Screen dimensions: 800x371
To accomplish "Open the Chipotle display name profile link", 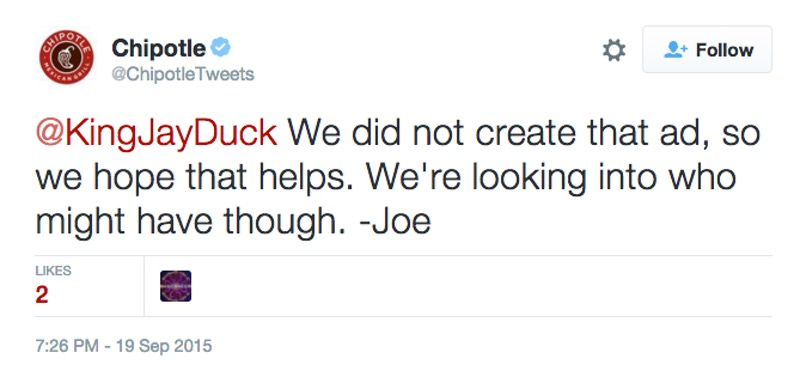I will point(159,48).
